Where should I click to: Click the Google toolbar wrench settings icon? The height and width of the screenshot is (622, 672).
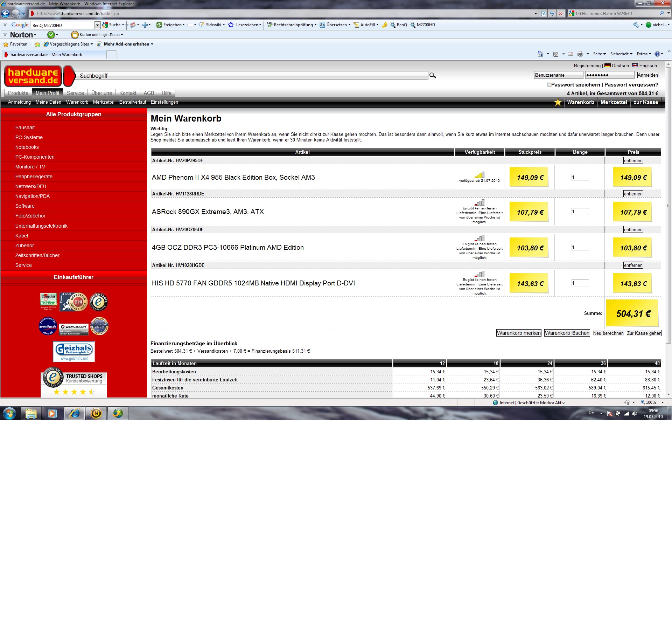[636, 25]
